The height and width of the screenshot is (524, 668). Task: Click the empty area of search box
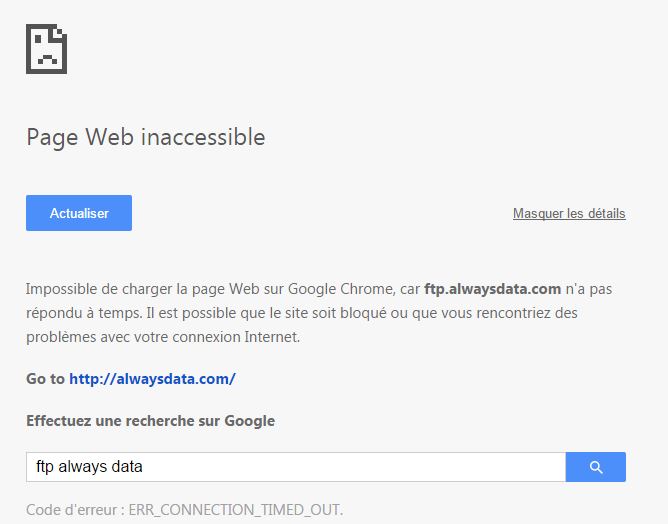pyautogui.click(x=354, y=467)
